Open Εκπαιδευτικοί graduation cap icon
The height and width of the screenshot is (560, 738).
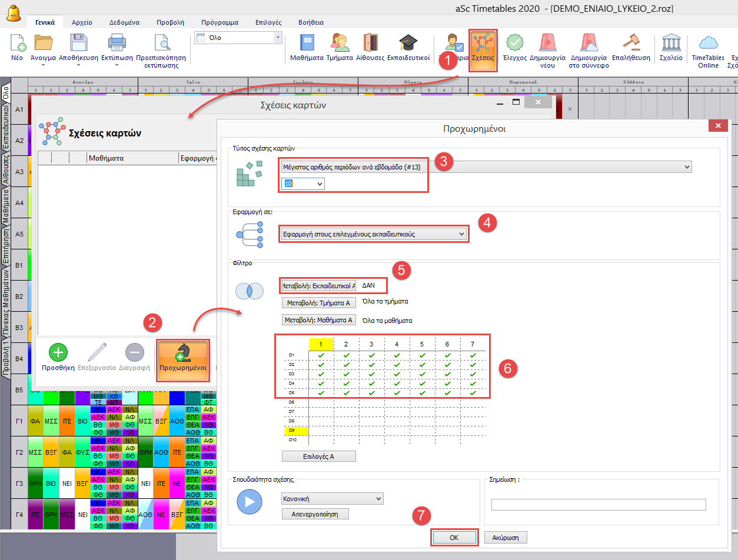[x=408, y=44]
